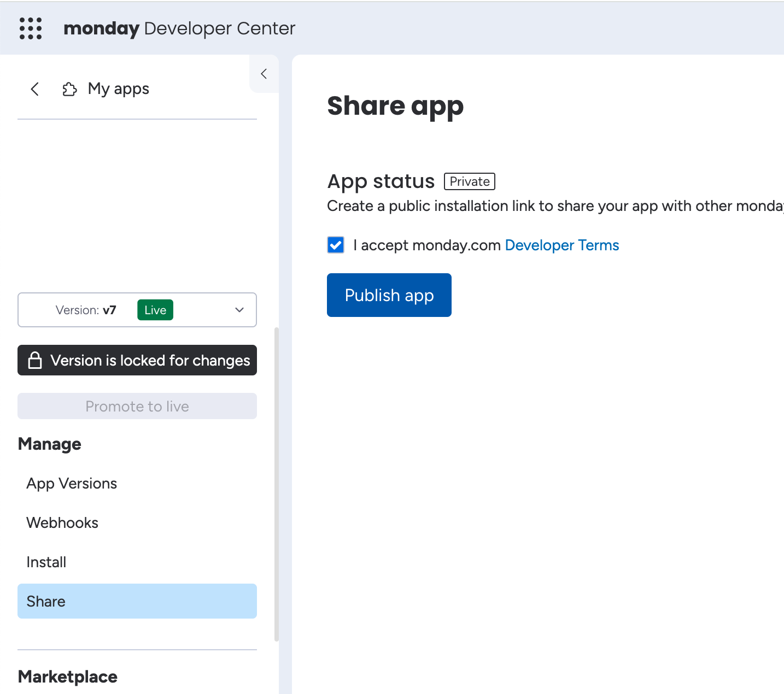Open My apps link
Screen dimensions: 784x694
pyautogui.click(x=119, y=89)
